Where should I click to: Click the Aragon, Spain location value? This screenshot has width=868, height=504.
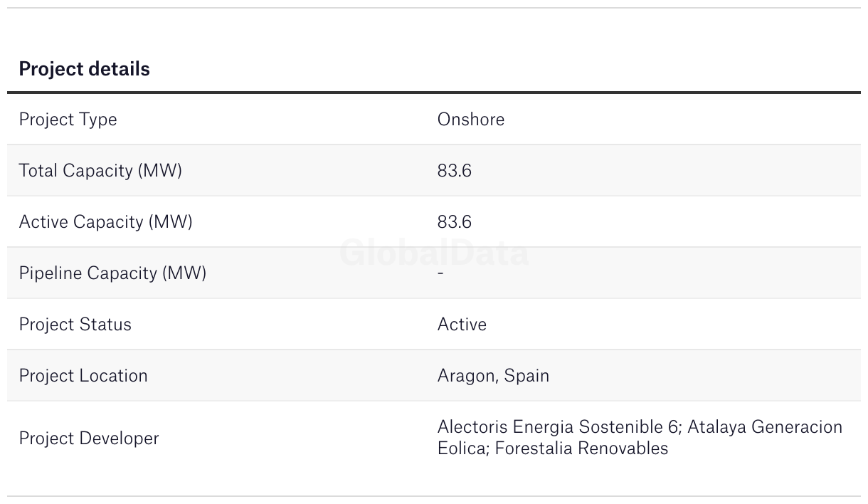tap(494, 376)
